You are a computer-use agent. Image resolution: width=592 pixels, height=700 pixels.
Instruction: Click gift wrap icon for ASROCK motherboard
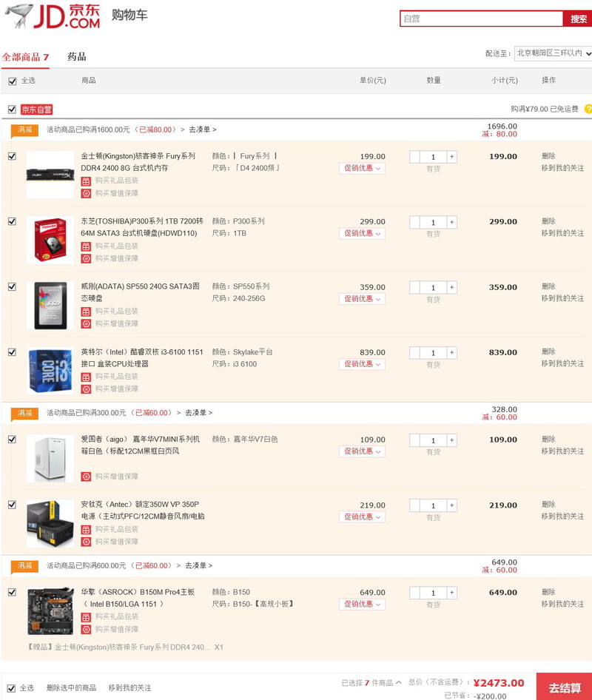click(86, 617)
